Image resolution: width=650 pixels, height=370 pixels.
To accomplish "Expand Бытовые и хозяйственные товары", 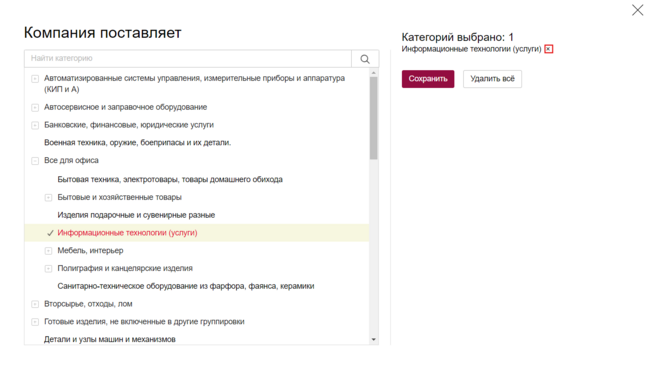I will click(49, 198).
